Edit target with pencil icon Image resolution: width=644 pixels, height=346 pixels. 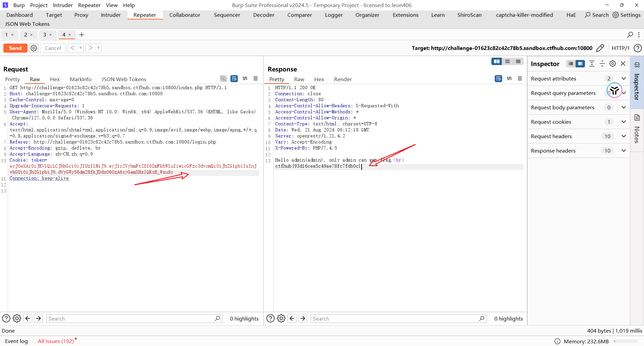coord(600,48)
